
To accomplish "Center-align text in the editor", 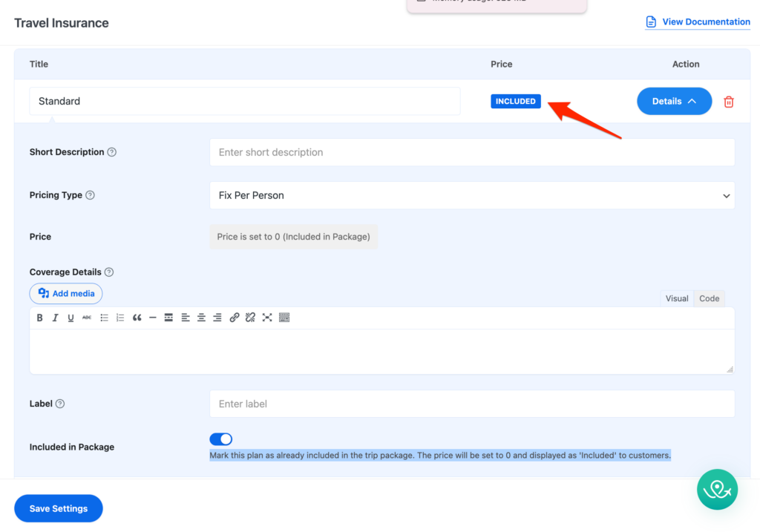I will 201,318.
